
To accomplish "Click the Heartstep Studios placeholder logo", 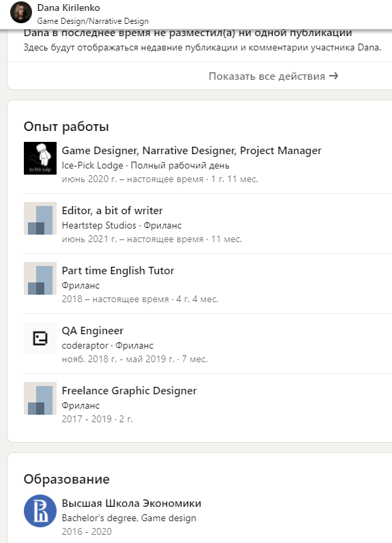I will [x=40, y=218].
